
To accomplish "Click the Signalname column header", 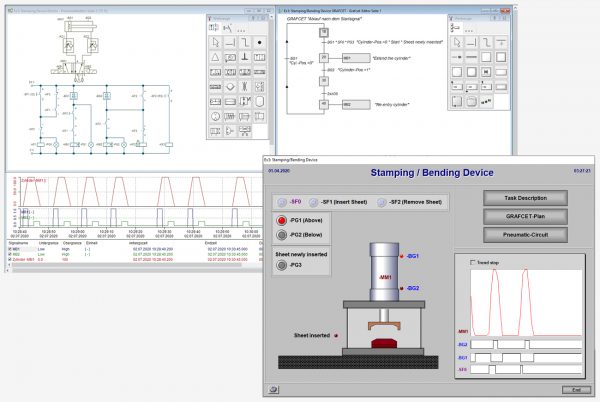I will pos(18,243).
